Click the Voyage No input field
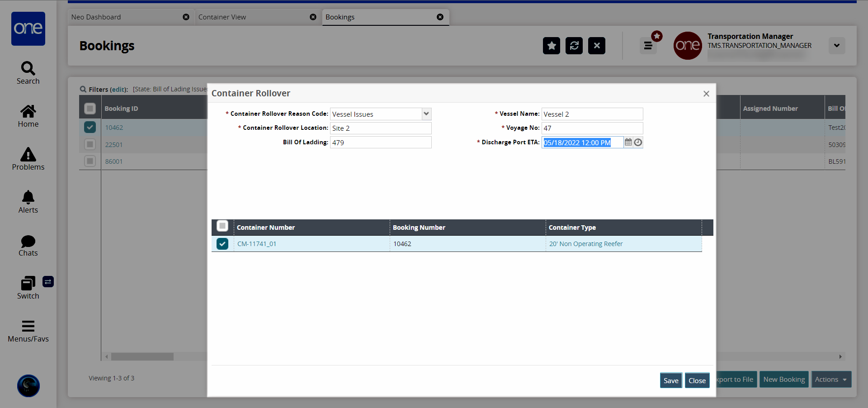This screenshot has height=408, width=868. coord(592,128)
